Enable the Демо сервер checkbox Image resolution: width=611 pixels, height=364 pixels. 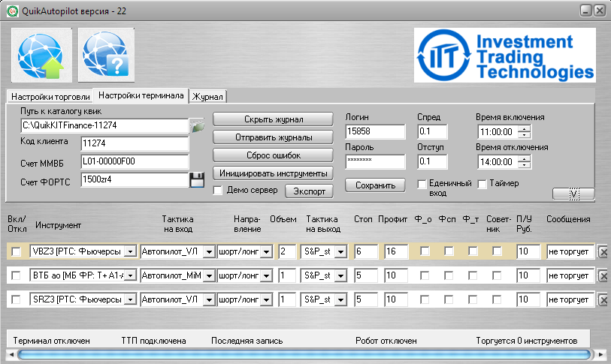click(218, 191)
